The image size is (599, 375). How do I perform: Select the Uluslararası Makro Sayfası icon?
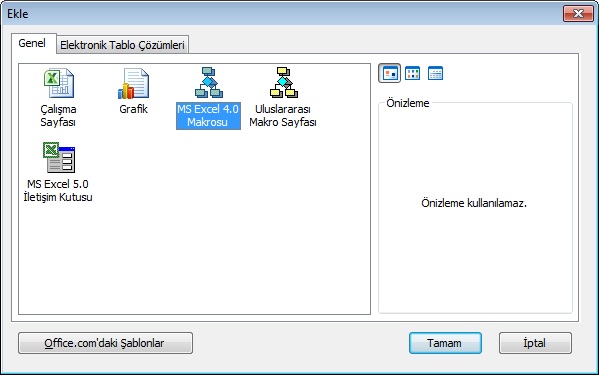[x=283, y=83]
